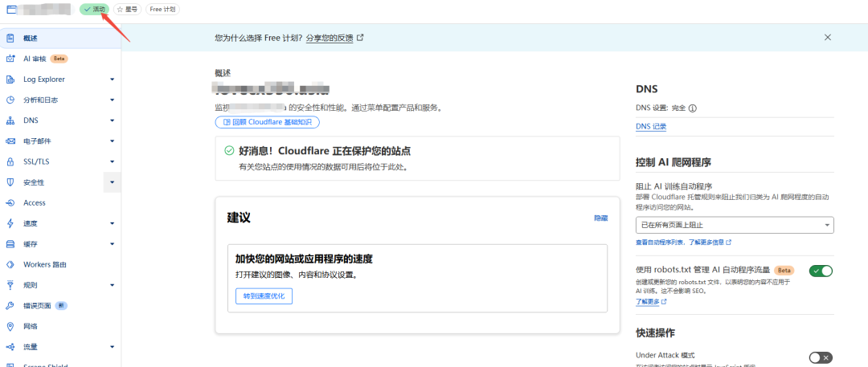Image resolution: width=868 pixels, height=367 pixels.
Task: Click the 加快您的网站或应用程序的速度 heading
Action: pos(304,259)
